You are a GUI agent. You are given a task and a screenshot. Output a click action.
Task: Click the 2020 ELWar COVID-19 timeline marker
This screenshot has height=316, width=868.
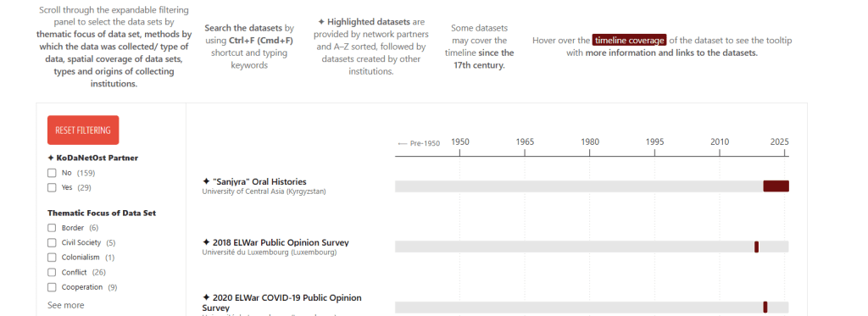(x=765, y=308)
